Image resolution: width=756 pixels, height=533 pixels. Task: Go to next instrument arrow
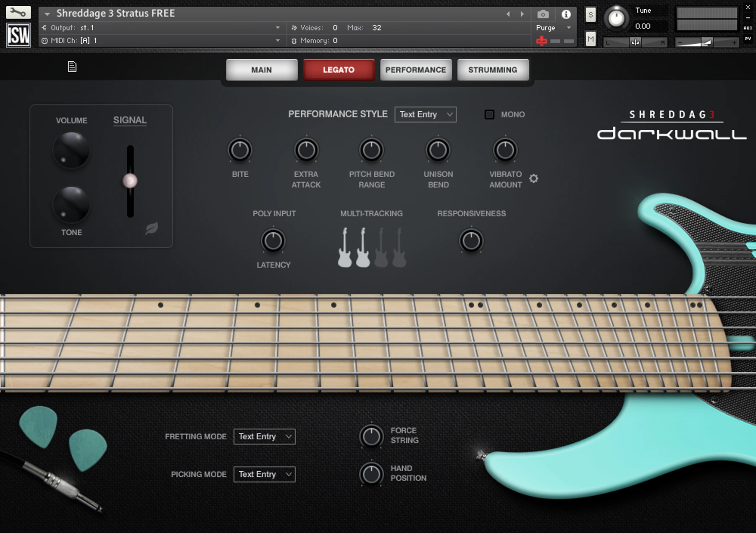[x=522, y=14]
